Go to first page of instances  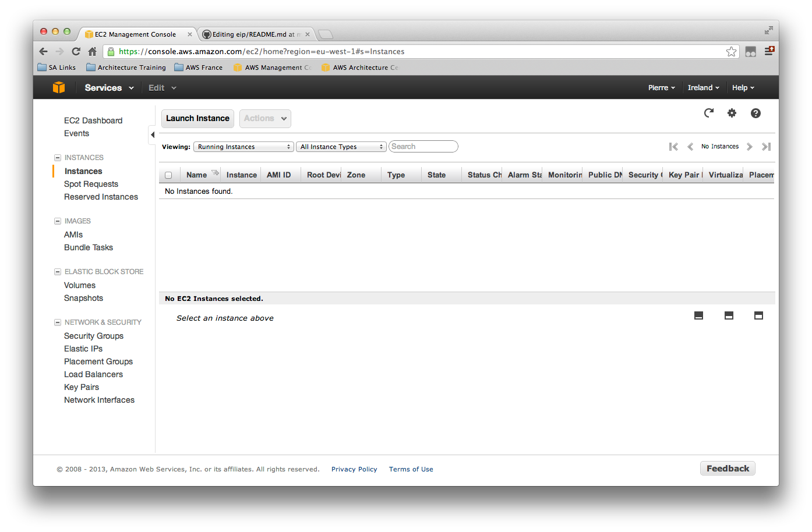point(673,147)
